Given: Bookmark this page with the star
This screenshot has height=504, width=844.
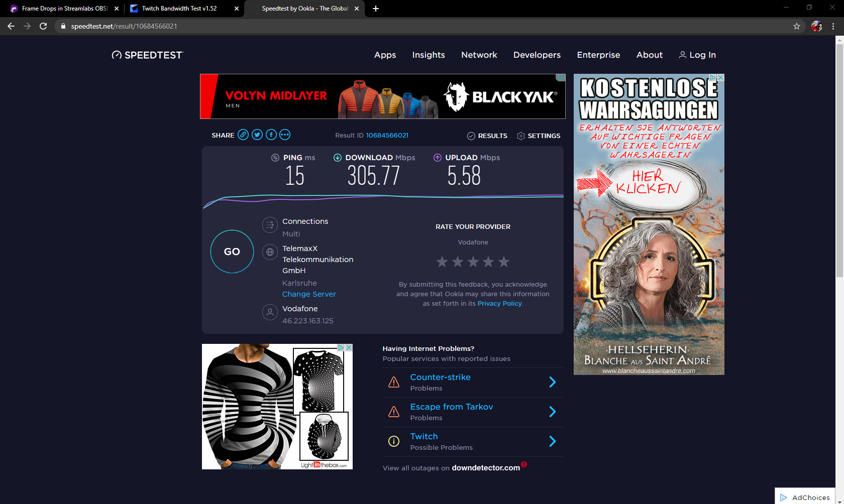Looking at the screenshot, I should 797,26.
